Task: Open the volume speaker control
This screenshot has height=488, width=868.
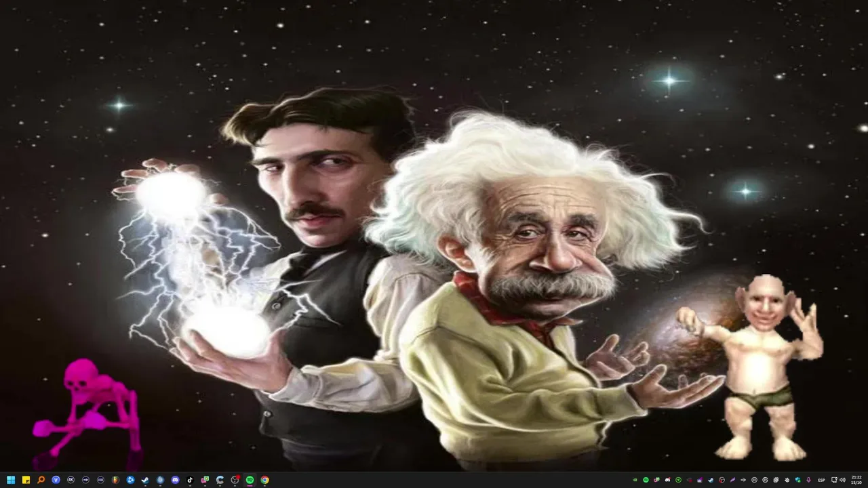Action: click(x=842, y=480)
